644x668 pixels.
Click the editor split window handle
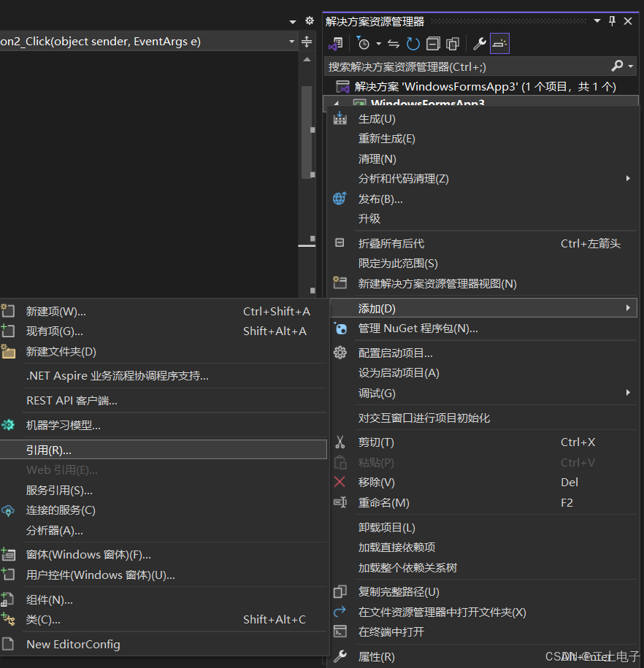point(307,42)
